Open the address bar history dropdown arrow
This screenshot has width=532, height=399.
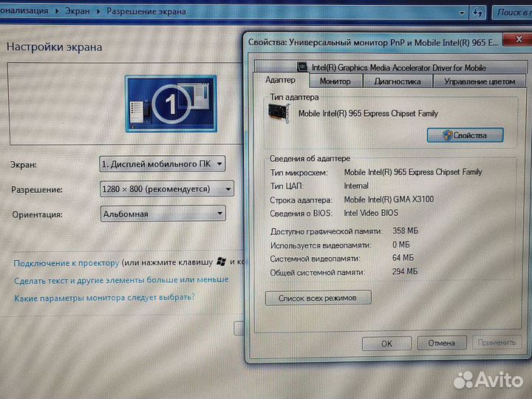[x=461, y=13]
